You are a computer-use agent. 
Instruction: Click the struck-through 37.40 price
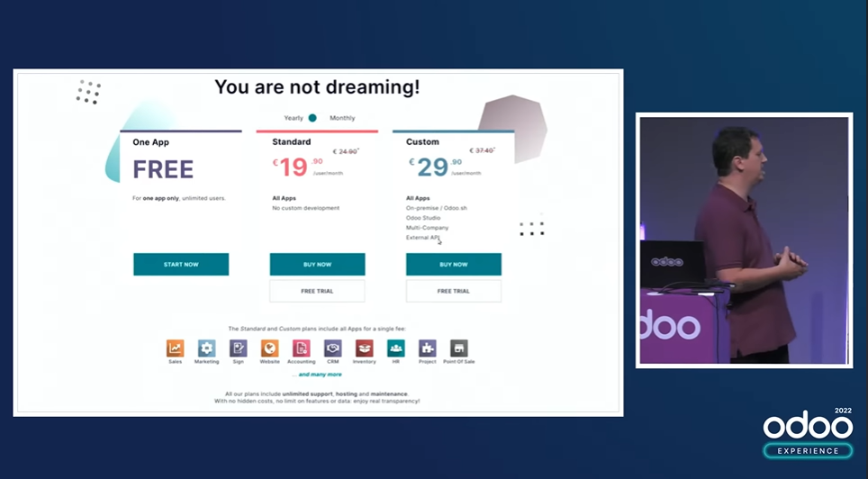482,150
